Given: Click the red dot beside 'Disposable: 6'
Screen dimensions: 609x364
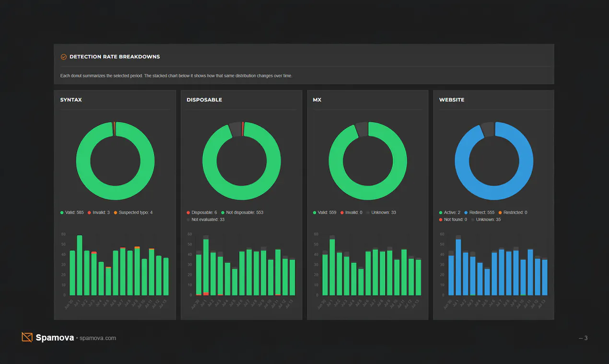Looking at the screenshot, I should (188, 213).
